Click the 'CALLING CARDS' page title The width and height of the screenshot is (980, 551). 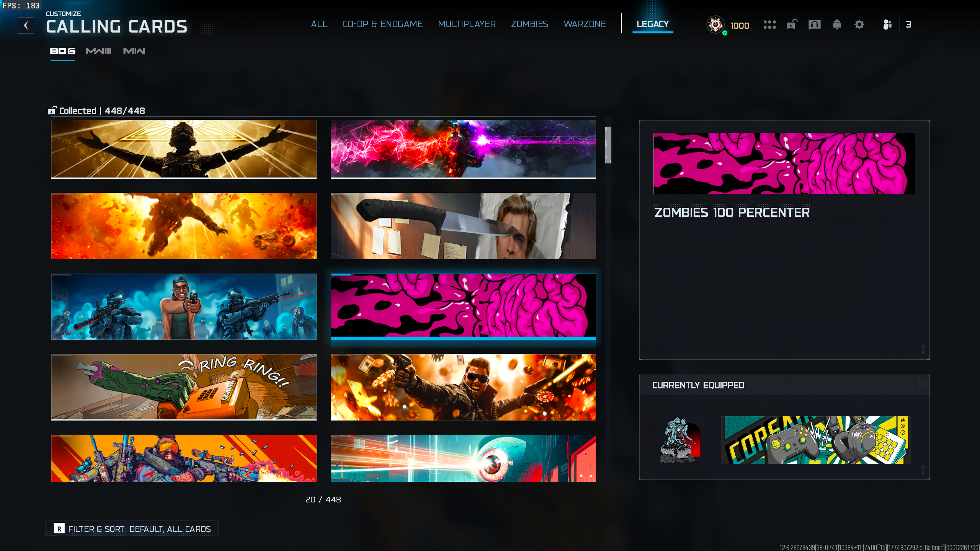pos(117,27)
